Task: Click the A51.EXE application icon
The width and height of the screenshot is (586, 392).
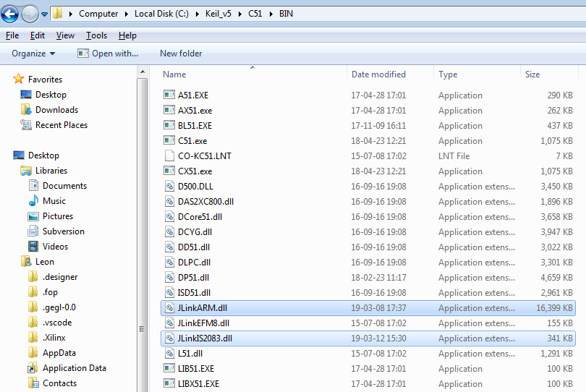Action: pyautogui.click(x=169, y=95)
